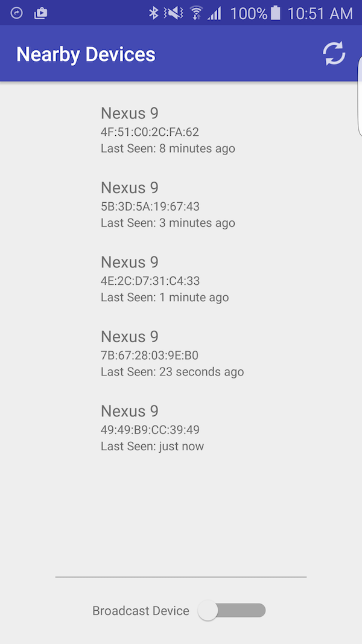The image size is (362, 644).
Task: Open the Nexus 9 seen 1 minute ago
Action: coord(165,279)
